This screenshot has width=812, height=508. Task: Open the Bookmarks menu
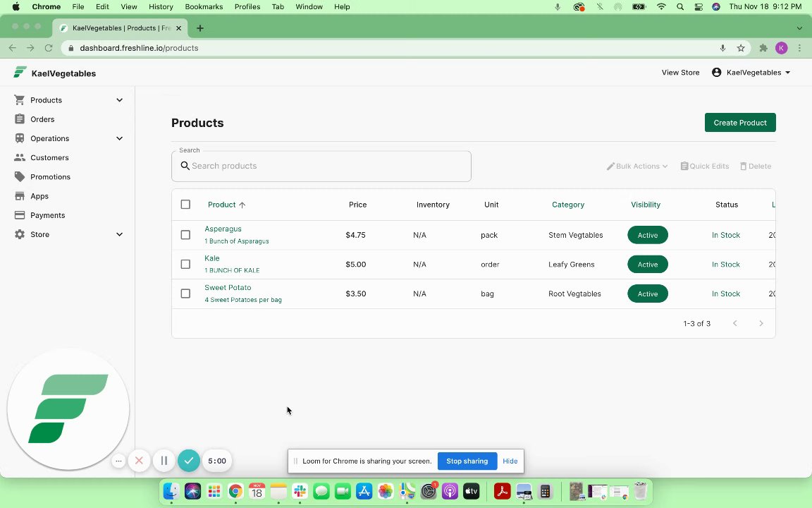pyautogui.click(x=204, y=7)
